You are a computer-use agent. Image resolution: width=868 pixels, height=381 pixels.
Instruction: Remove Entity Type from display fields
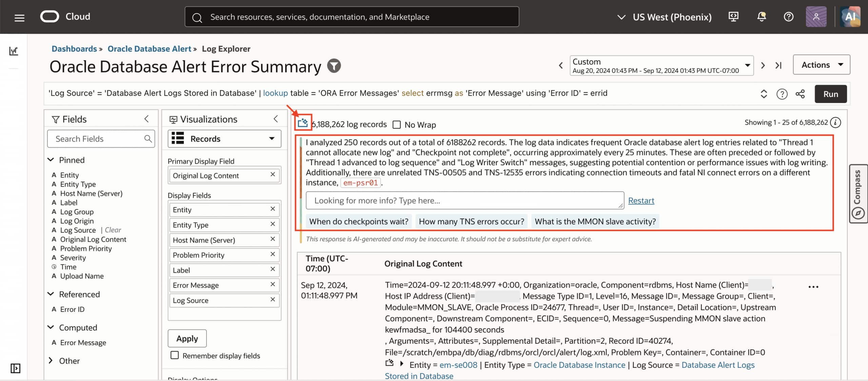(273, 224)
